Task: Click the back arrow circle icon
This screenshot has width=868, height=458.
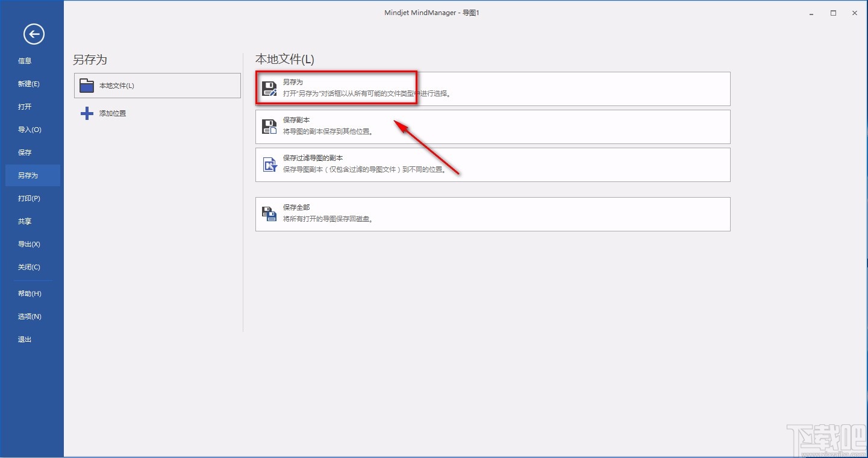Action: 34,34
